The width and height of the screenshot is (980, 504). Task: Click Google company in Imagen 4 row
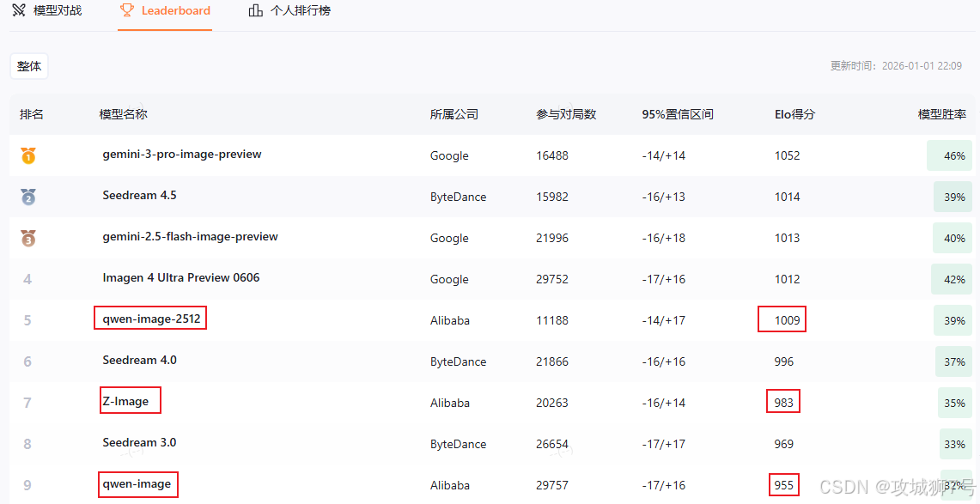pos(449,279)
